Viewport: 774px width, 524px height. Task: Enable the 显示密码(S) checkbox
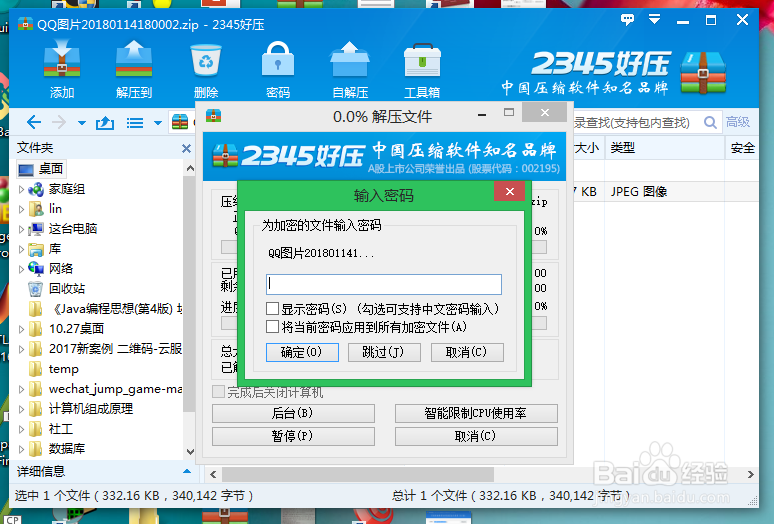pyautogui.click(x=272, y=309)
